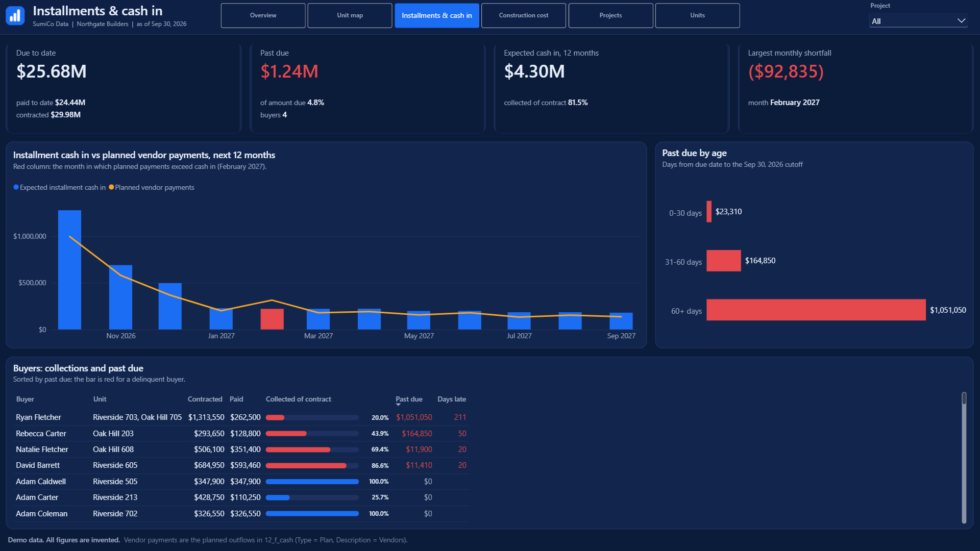Click the 211 days late value
This screenshot has width=980, height=551.
[x=460, y=417]
